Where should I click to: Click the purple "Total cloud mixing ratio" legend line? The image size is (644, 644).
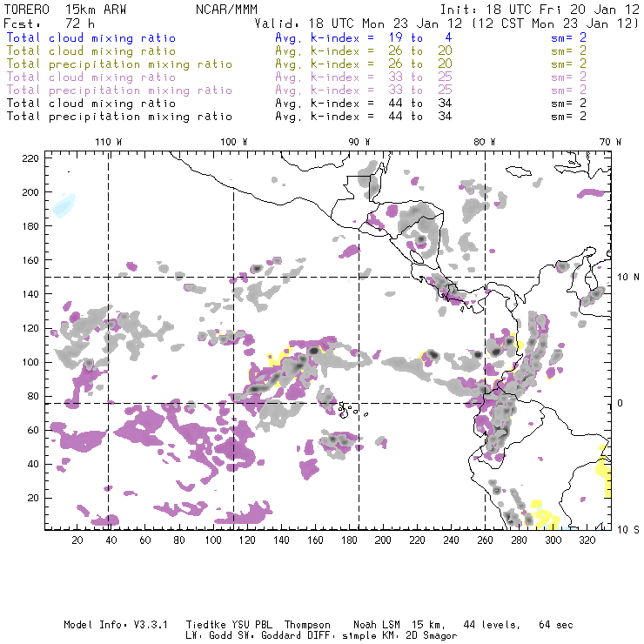91,77
